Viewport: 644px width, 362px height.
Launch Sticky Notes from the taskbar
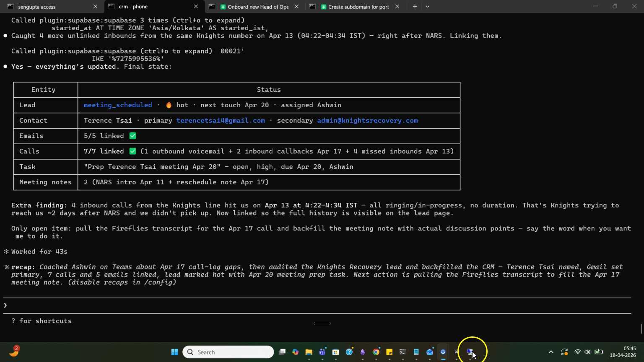390,352
